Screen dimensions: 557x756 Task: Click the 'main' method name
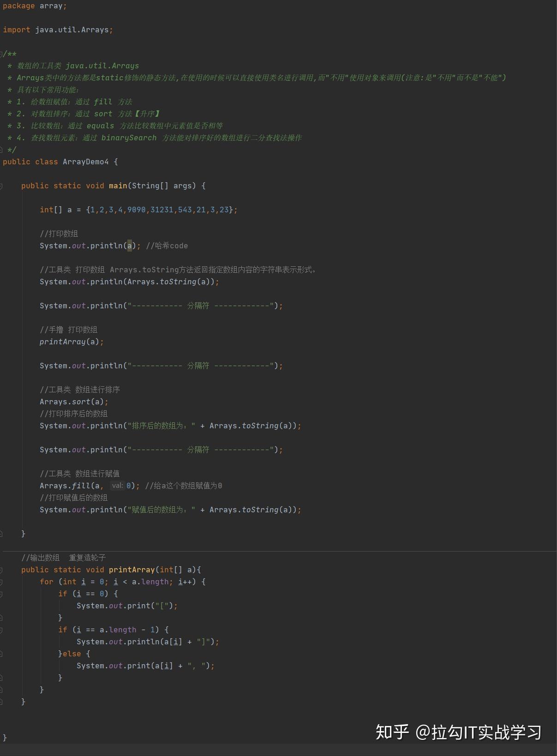point(118,186)
